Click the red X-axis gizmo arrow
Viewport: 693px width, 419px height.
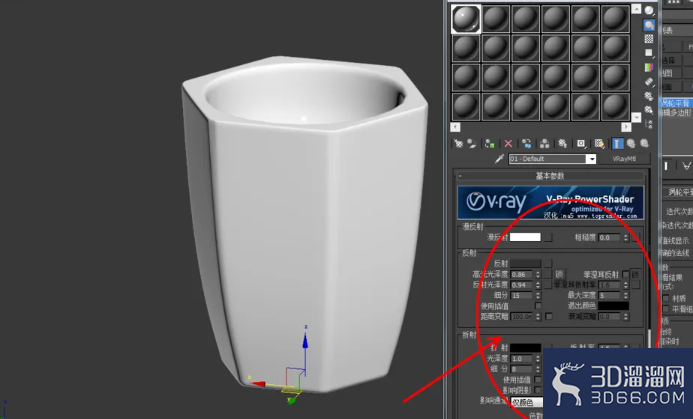(x=258, y=384)
